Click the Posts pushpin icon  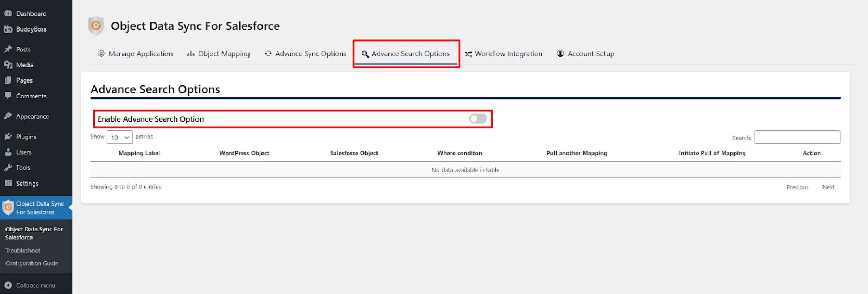pyautogui.click(x=8, y=49)
